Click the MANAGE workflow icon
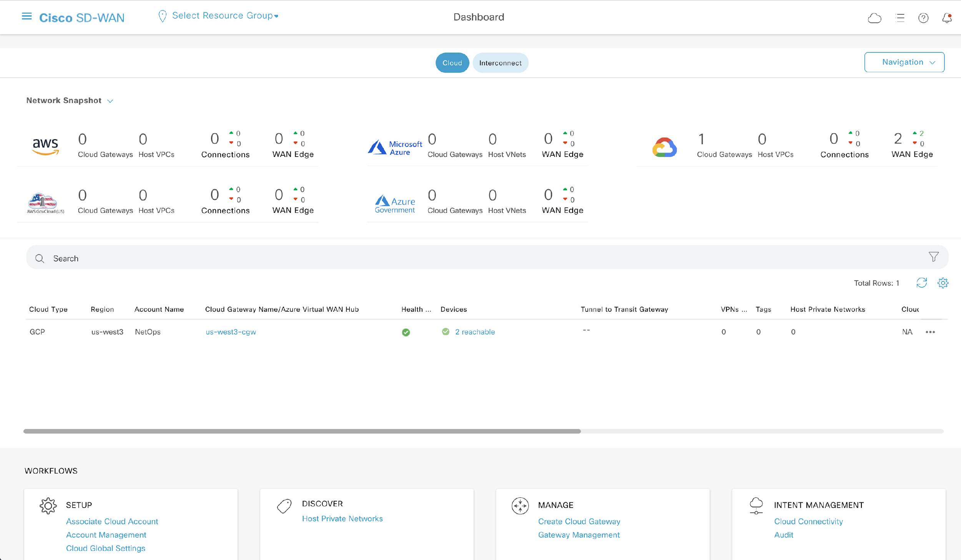This screenshot has width=961, height=560. coord(520,506)
